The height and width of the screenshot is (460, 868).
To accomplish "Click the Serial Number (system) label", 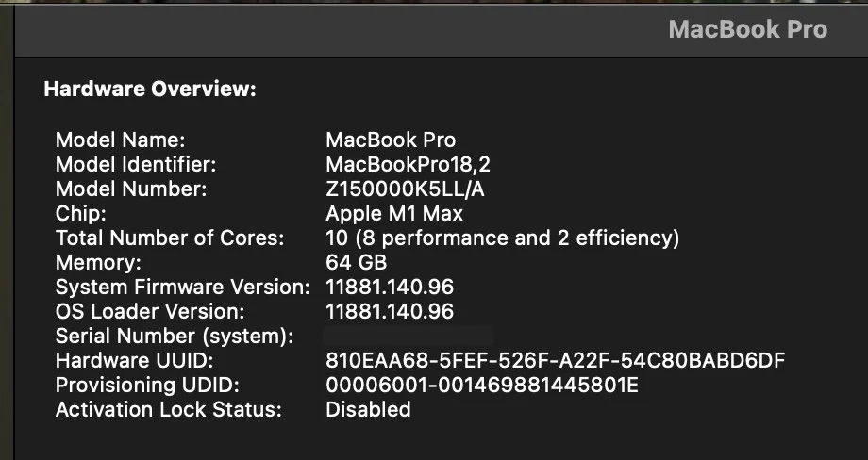I will click(x=175, y=336).
